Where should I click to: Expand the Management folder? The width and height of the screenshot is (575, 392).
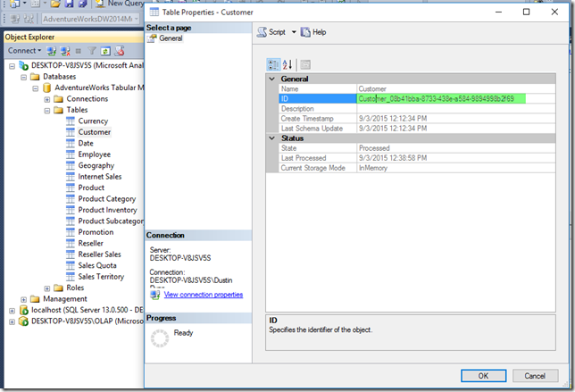[23, 300]
